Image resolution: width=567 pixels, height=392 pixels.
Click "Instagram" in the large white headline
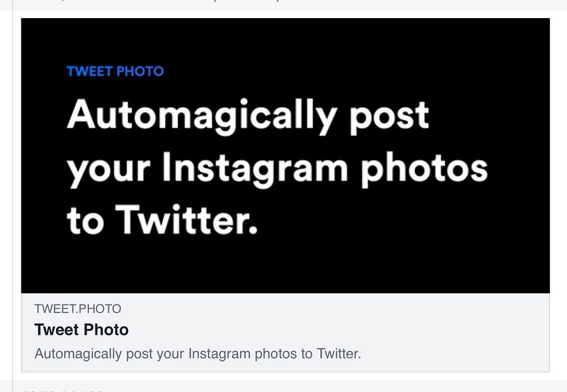[255, 169]
